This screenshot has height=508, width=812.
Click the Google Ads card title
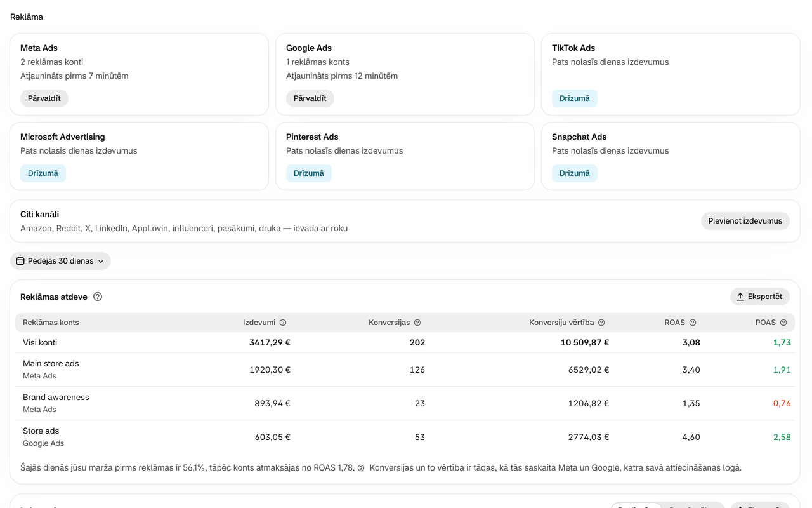click(x=309, y=48)
